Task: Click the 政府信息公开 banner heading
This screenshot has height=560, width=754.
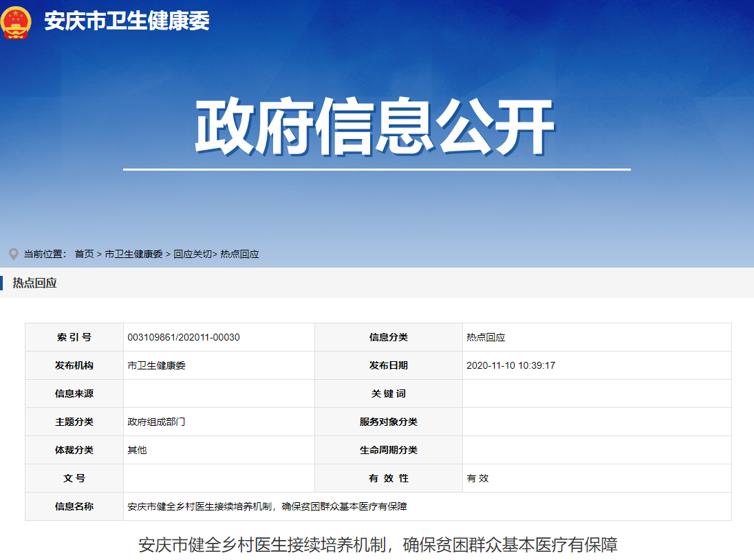Action: (x=375, y=127)
